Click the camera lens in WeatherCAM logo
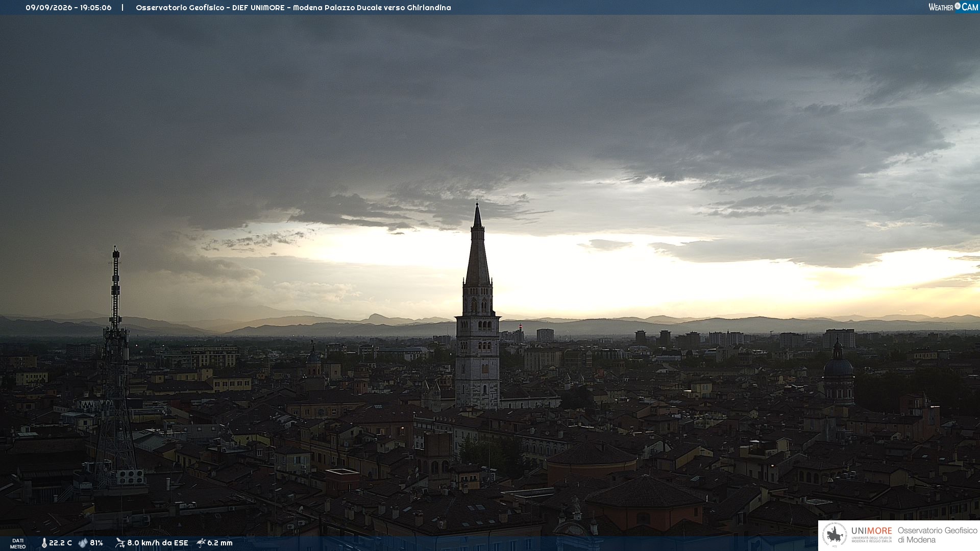The height and width of the screenshot is (551, 980). pyautogui.click(x=958, y=6)
